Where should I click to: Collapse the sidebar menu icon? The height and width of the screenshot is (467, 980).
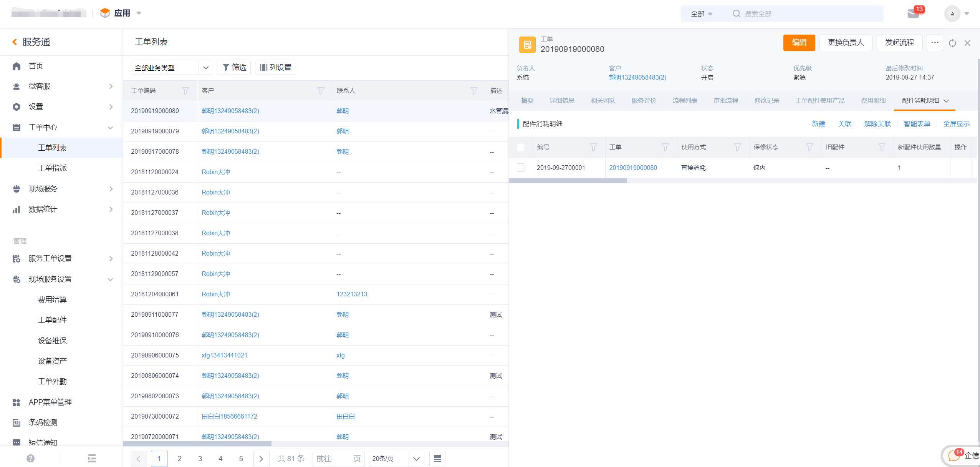pos(92,458)
